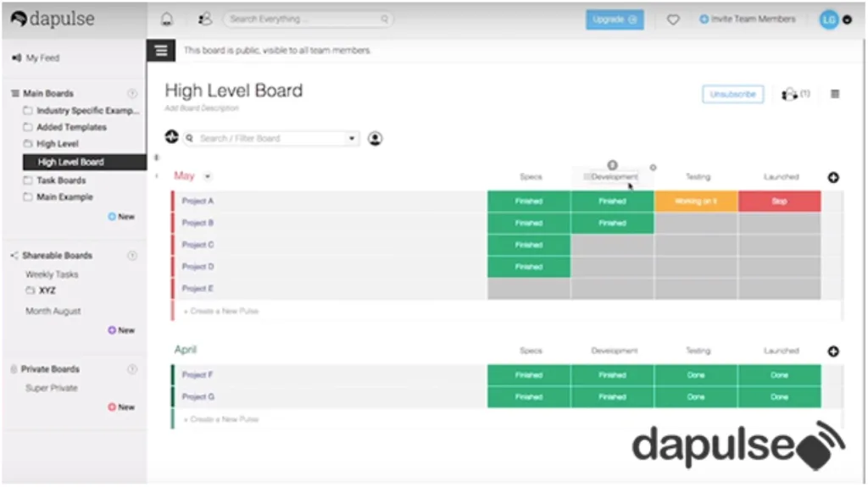This screenshot has height=487, width=868.
Task: Add a column to the May group
Action: coord(833,178)
